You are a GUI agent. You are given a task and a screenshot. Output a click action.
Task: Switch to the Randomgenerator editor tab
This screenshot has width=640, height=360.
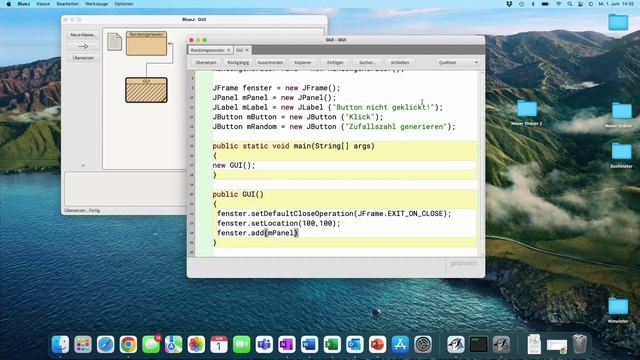pyautogui.click(x=207, y=50)
